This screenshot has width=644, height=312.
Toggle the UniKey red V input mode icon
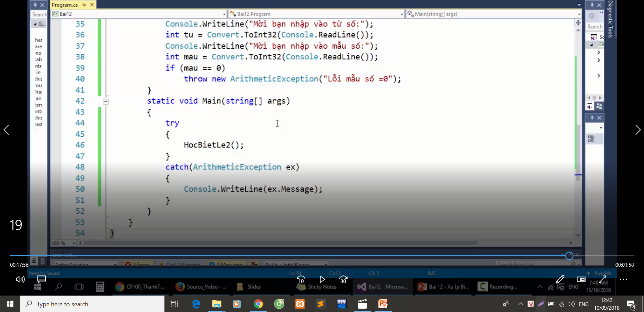(531, 304)
